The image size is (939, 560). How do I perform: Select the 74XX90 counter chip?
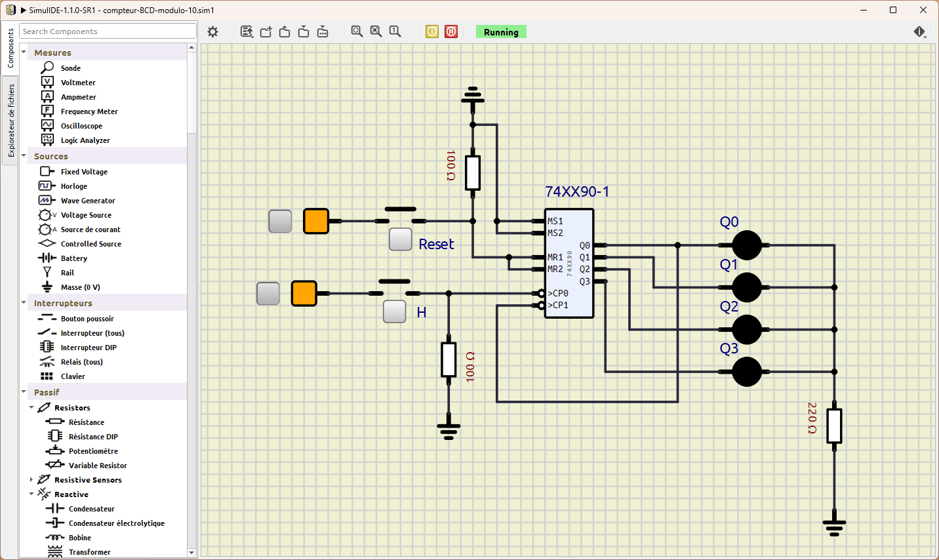click(569, 264)
